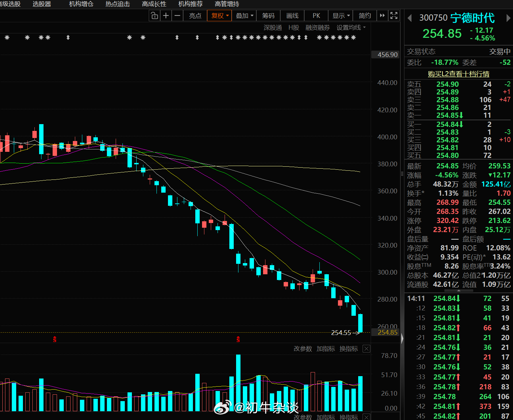The height and width of the screenshot is (420, 513).
Task: Click 改参数 on the volume indicator panel
Action: click(x=303, y=349)
